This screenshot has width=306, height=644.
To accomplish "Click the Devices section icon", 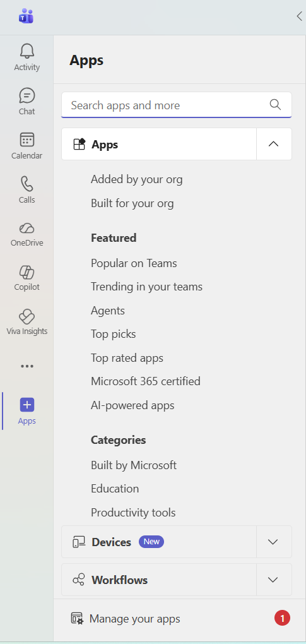I will tap(79, 542).
